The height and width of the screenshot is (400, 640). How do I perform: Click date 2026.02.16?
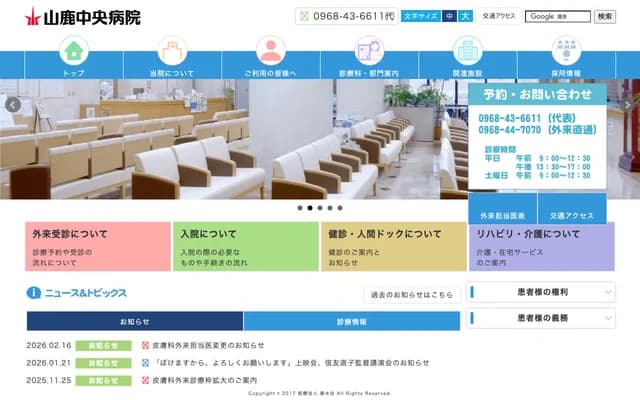(x=49, y=345)
